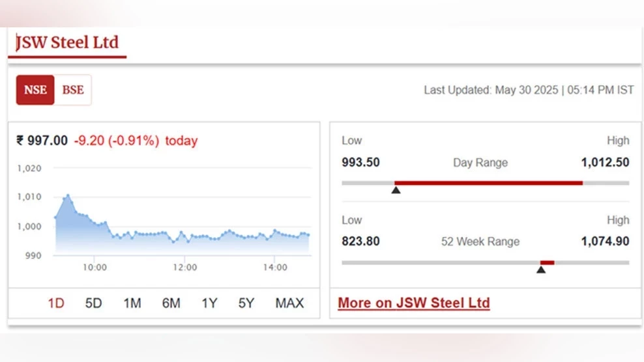Select the 5Y chart range tab
This screenshot has width=644, height=362.
[x=246, y=303]
